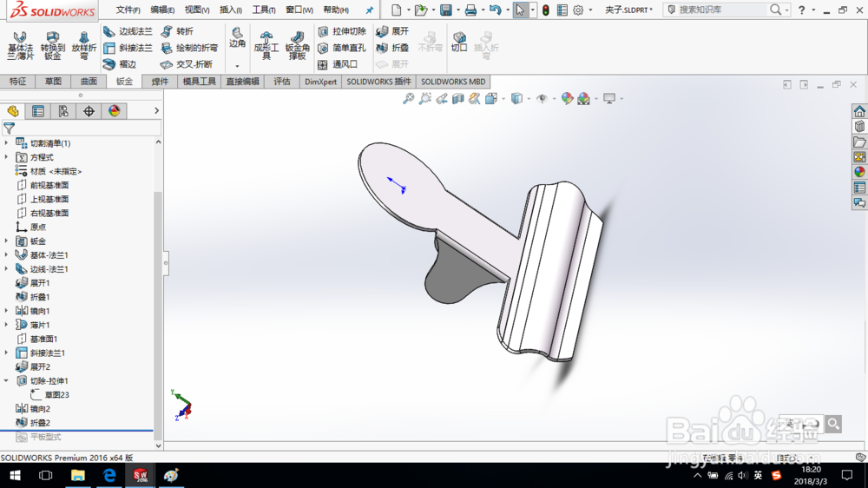
Task: Choose the Lofted Bend (放样折弯) tool
Action: point(83,45)
